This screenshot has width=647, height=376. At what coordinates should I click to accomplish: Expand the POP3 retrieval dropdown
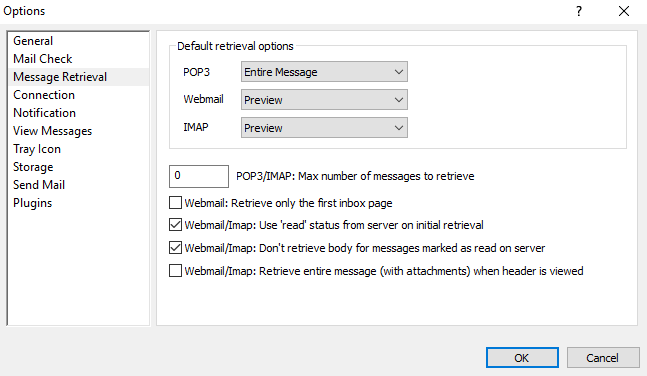tap(324, 72)
